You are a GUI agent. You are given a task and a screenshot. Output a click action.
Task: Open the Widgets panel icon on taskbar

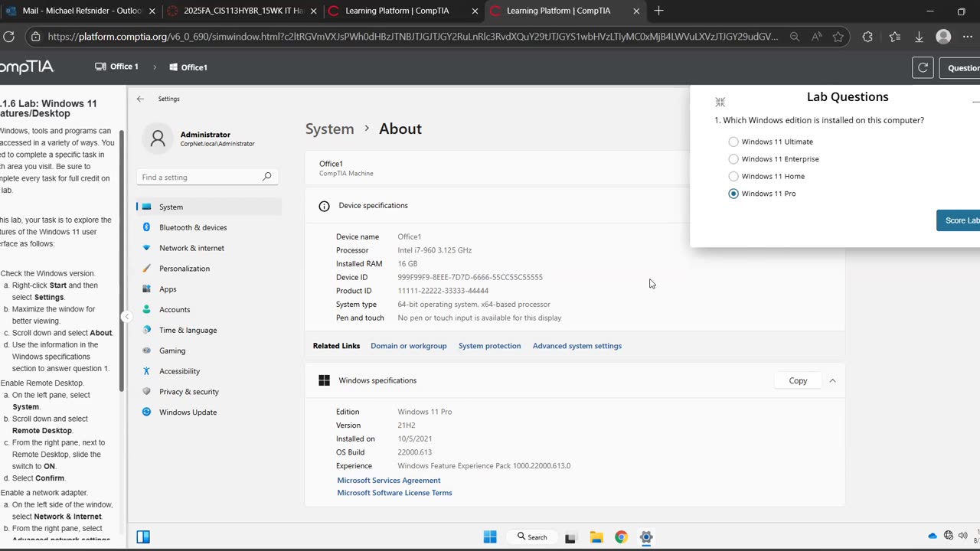coord(143,537)
